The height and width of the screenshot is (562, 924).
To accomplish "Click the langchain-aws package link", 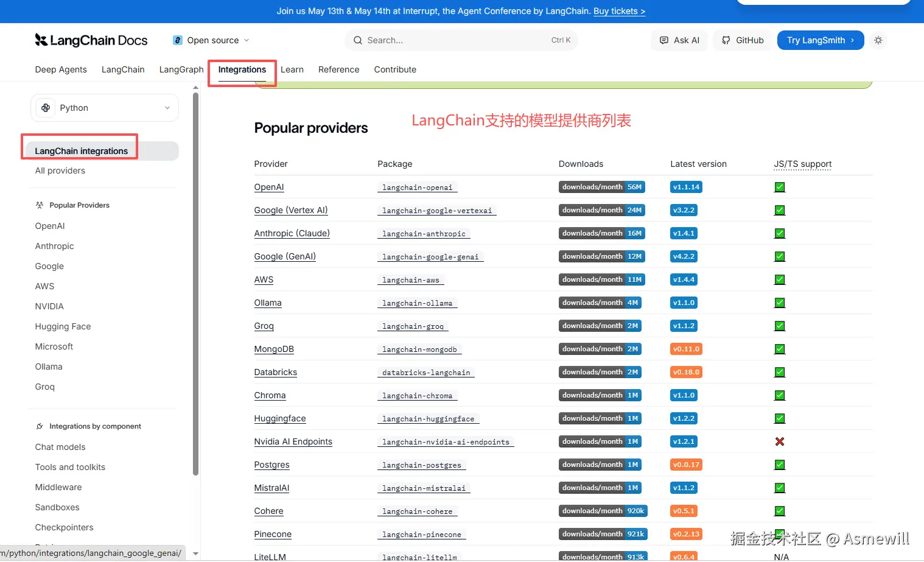I will (x=411, y=280).
